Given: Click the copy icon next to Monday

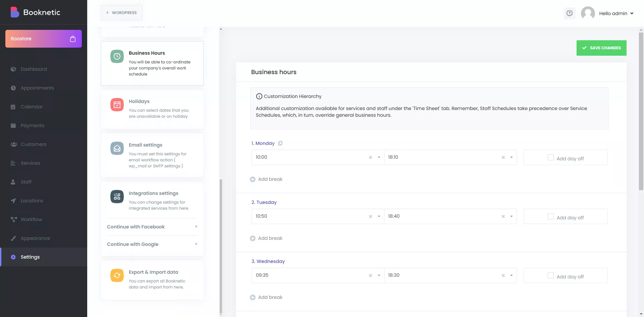Looking at the screenshot, I should click(x=280, y=143).
